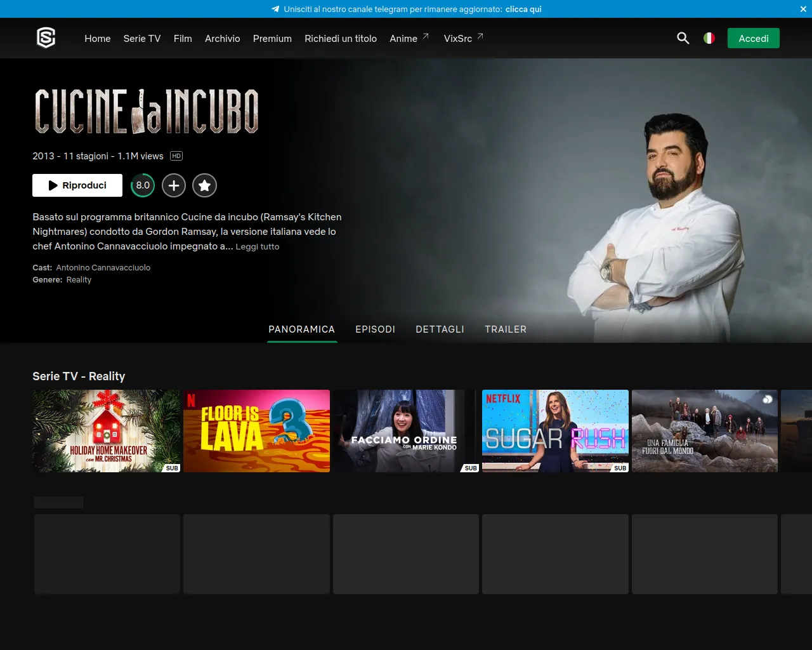The image size is (812, 650).
Task: Click the Accedi login button
Action: 753,38
